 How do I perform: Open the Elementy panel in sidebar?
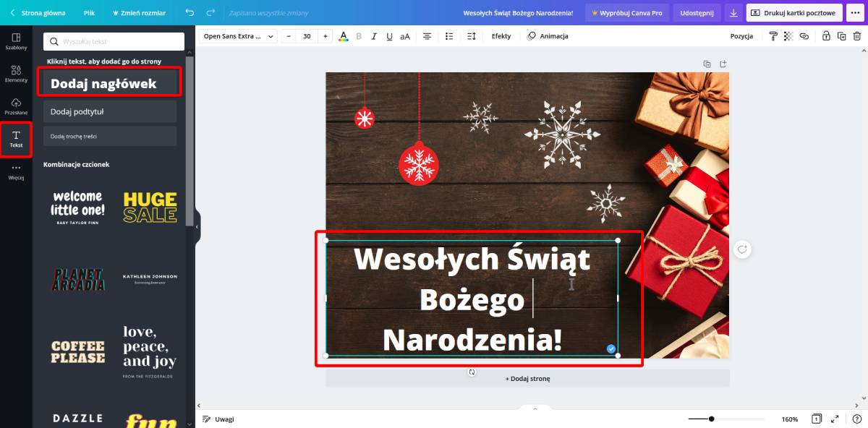pyautogui.click(x=16, y=73)
